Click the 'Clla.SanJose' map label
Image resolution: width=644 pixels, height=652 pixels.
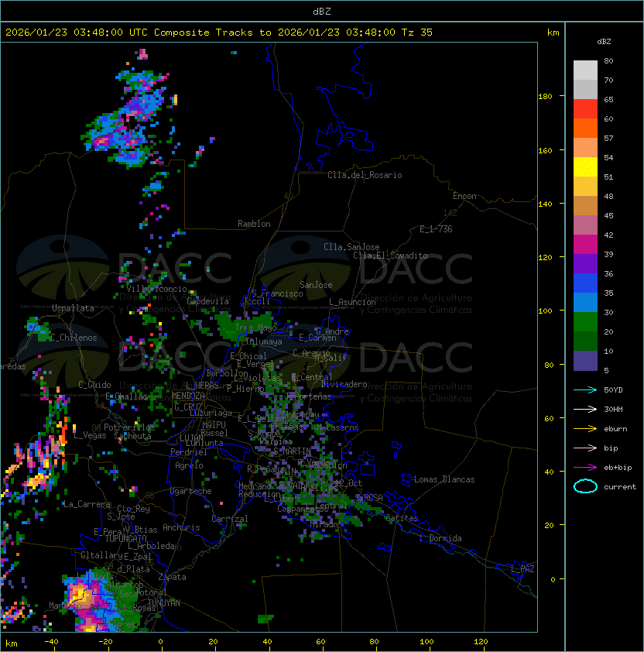[x=351, y=247]
